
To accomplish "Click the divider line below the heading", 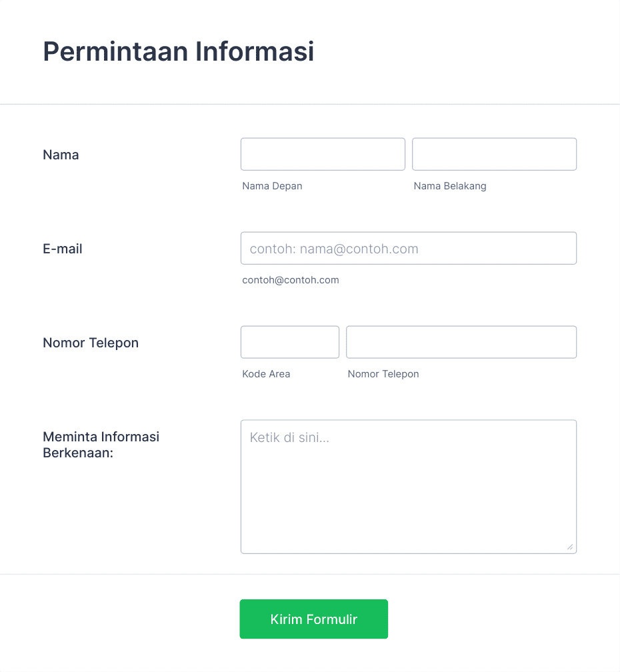I will (x=310, y=104).
